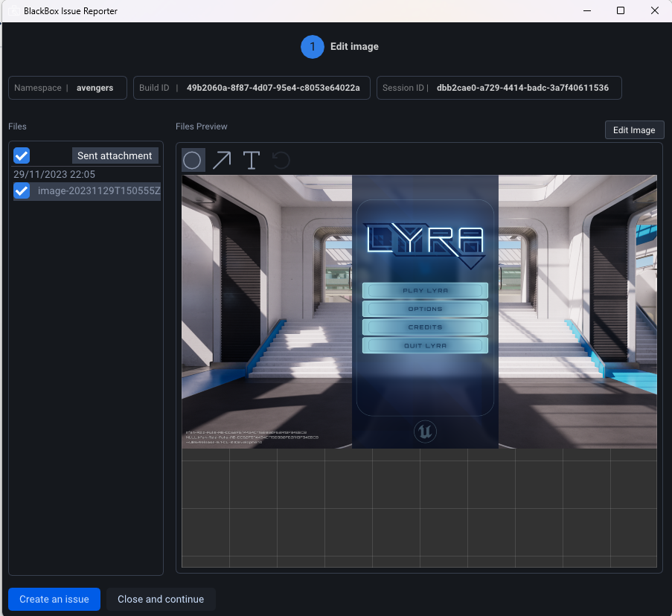Click the Build ID value field
Image resolution: width=672 pixels, height=616 pixels.
point(252,88)
